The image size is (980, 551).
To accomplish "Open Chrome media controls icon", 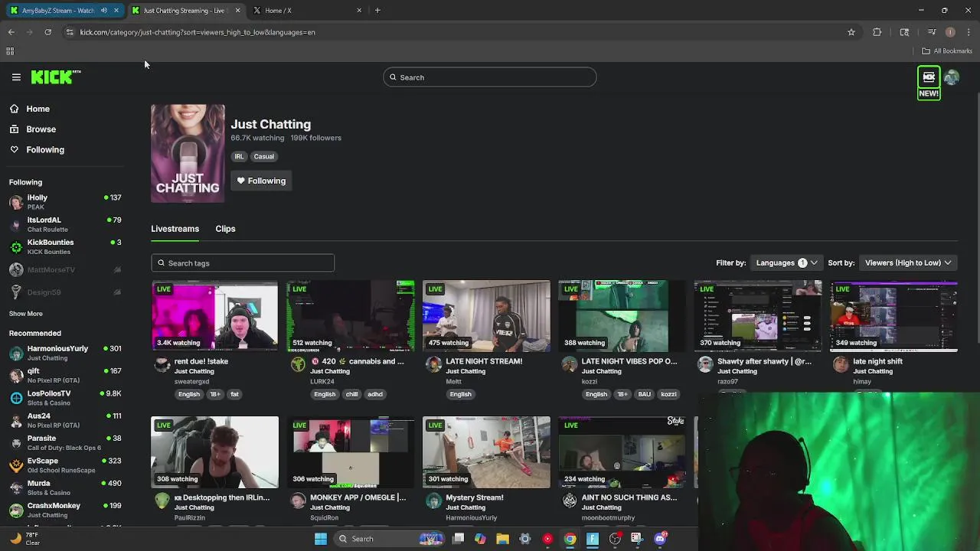I will point(932,32).
